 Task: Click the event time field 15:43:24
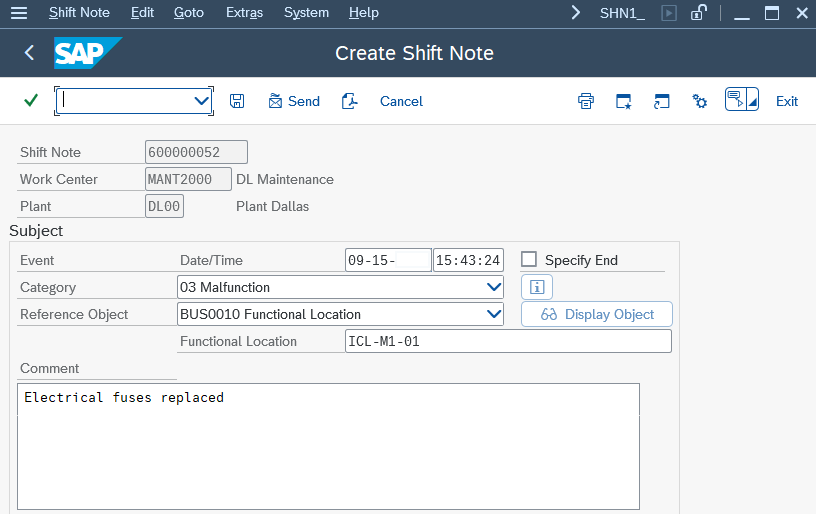[468, 260]
